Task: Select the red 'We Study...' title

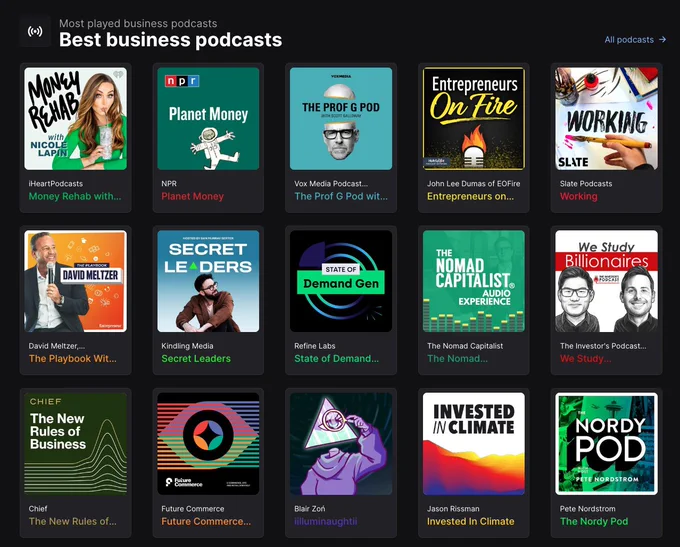Action: click(x=585, y=359)
